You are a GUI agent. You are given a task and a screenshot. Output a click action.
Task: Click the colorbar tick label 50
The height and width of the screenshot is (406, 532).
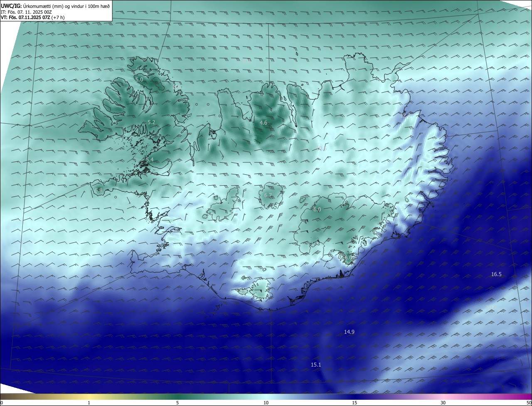pyautogui.click(x=529, y=403)
